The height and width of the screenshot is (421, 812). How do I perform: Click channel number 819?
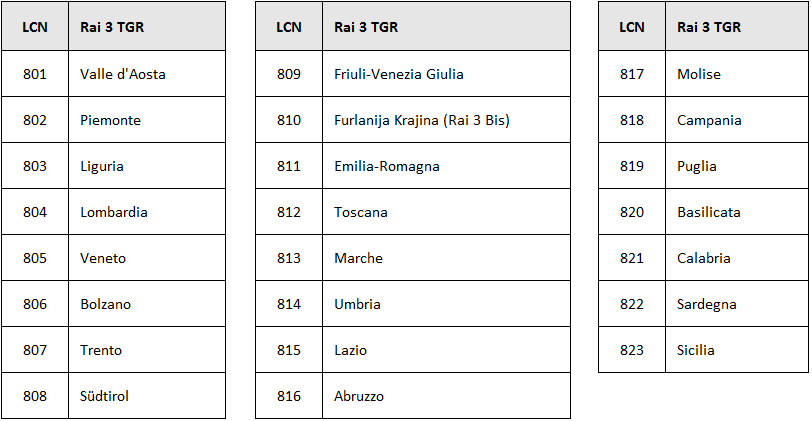[x=632, y=166]
